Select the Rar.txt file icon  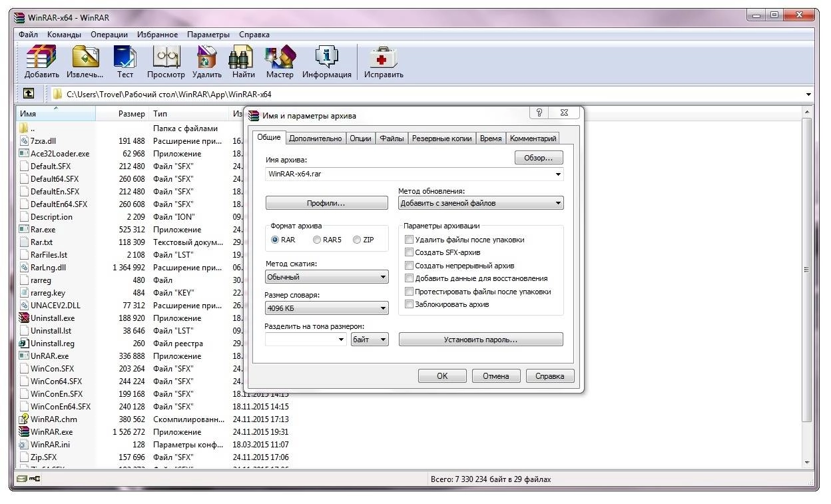(24, 242)
